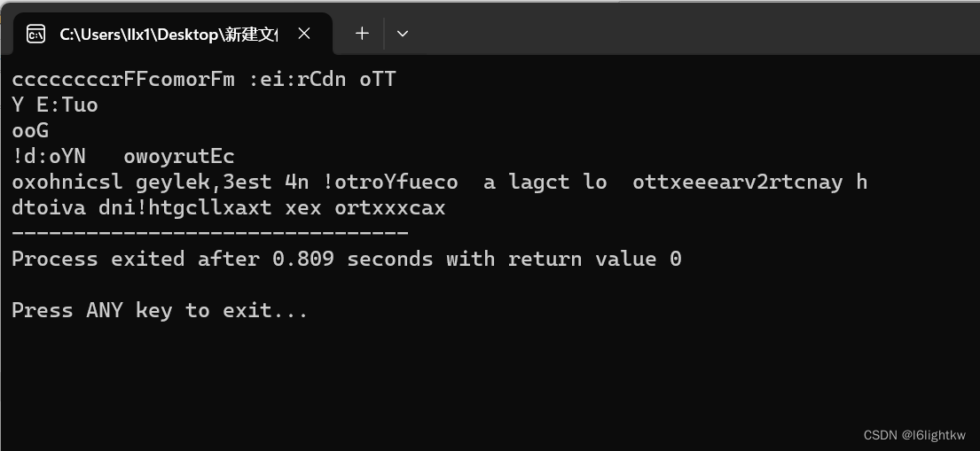Click the dashed separator line
The image size is (980, 451).
pyautogui.click(x=210, y=233)
